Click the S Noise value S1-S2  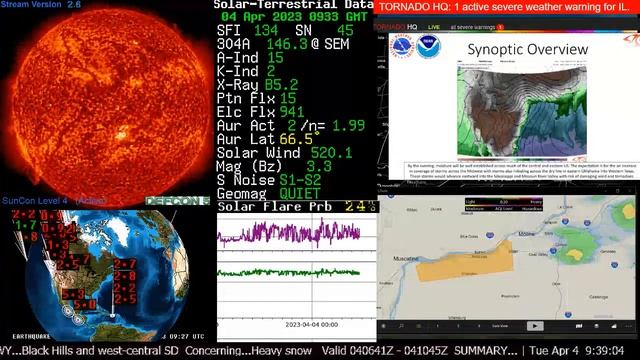pyautogui.click(x=300, y=180)
